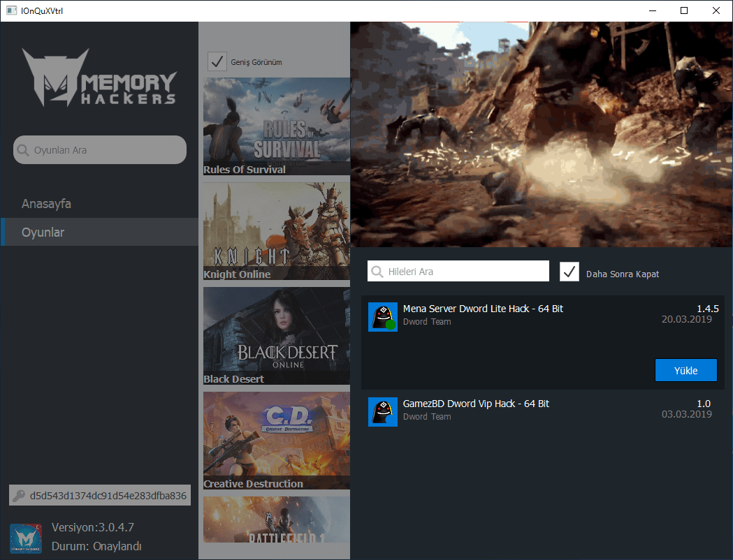Select Mena Server Dword Lite Hack entry
Viewport: 733px width, 560px height.
[543, 342]
